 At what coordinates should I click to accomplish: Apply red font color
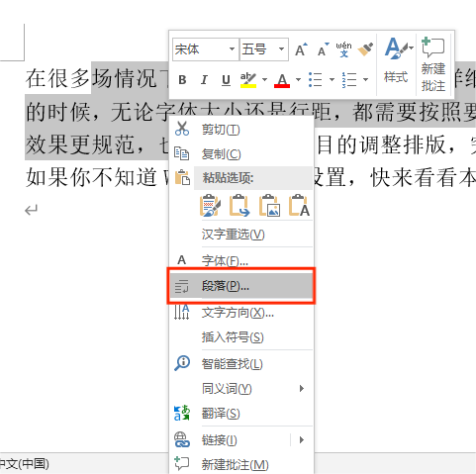click(282, 80)
